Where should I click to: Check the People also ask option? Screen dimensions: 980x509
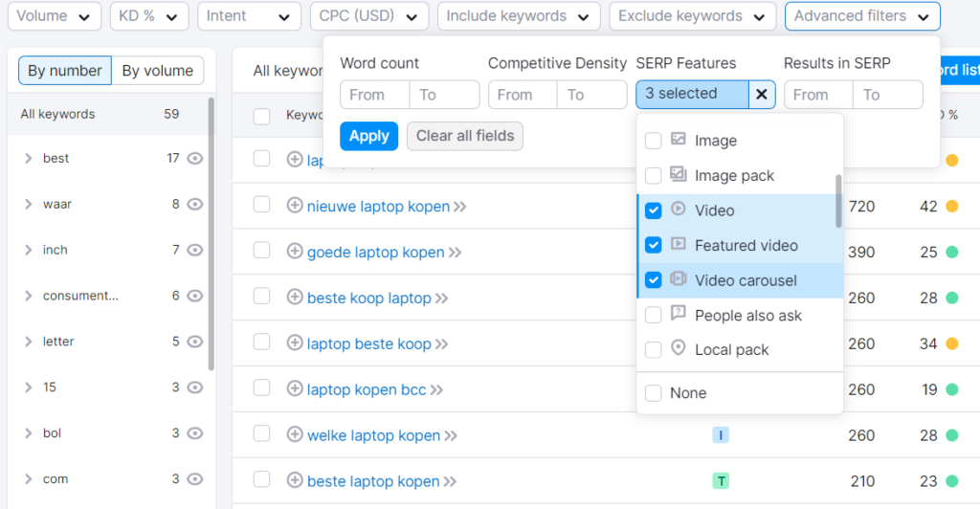pyautogui.click(x=654, y=316)
